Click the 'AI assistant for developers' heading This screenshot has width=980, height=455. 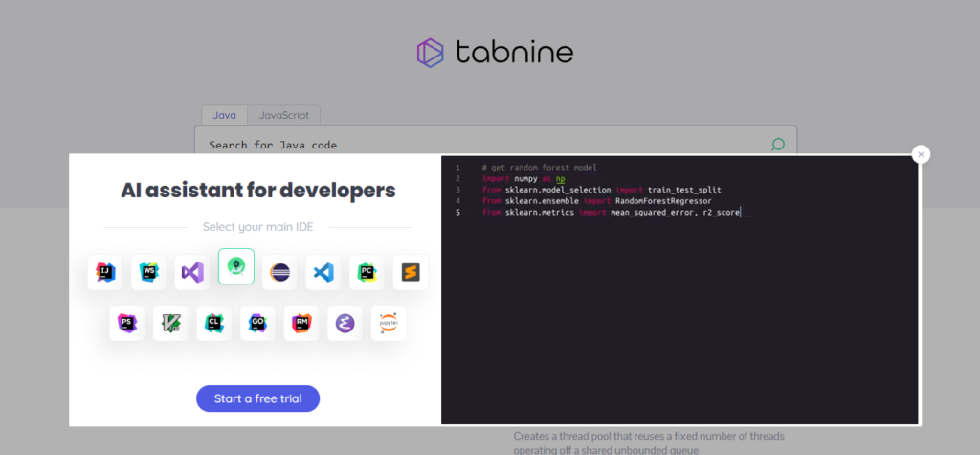(258, 191)
